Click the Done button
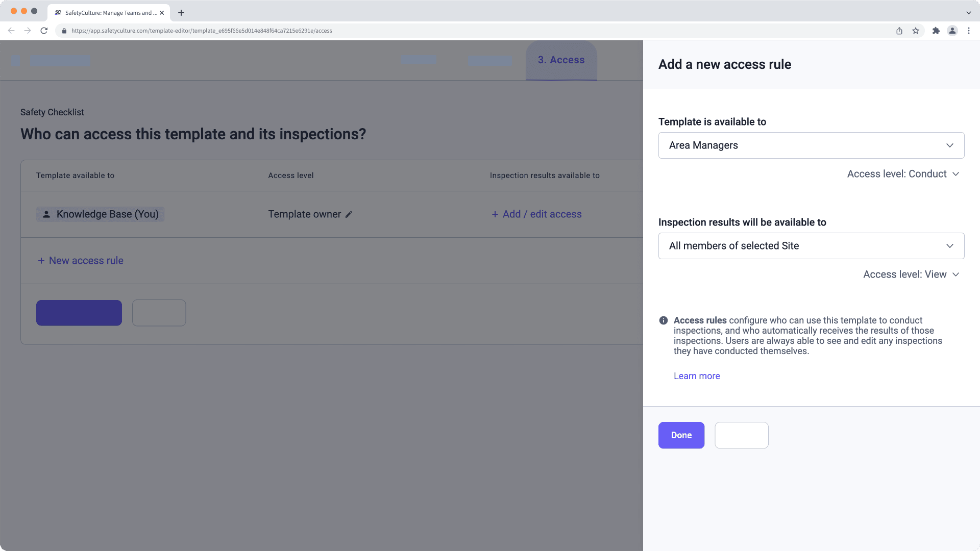 [681, 435]
